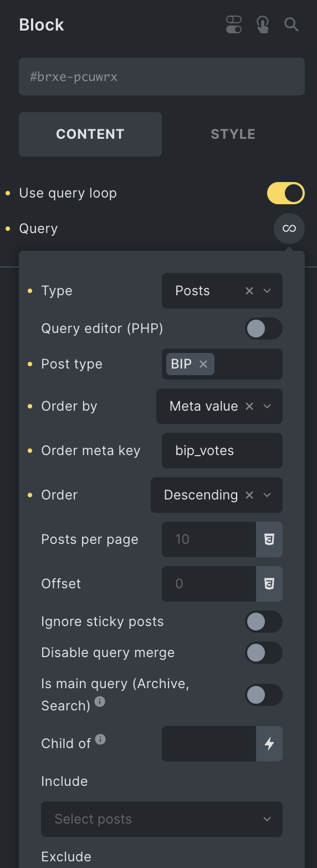317x868 pixels.
Task: Remove the BIP post type tag
Action: (203, 364)
